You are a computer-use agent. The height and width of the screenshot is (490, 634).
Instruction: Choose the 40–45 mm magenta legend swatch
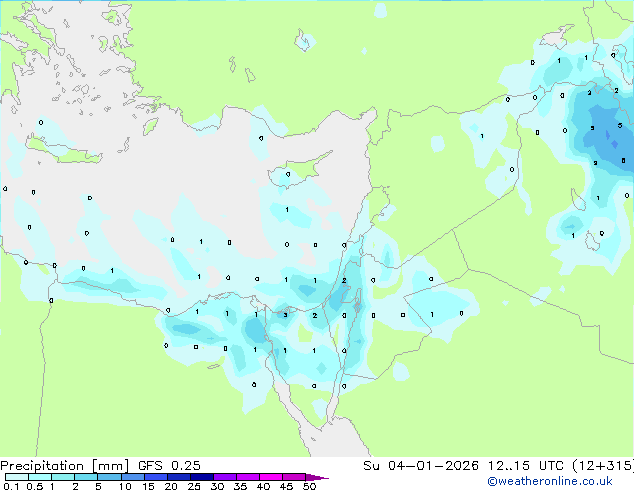coord(271,477)
